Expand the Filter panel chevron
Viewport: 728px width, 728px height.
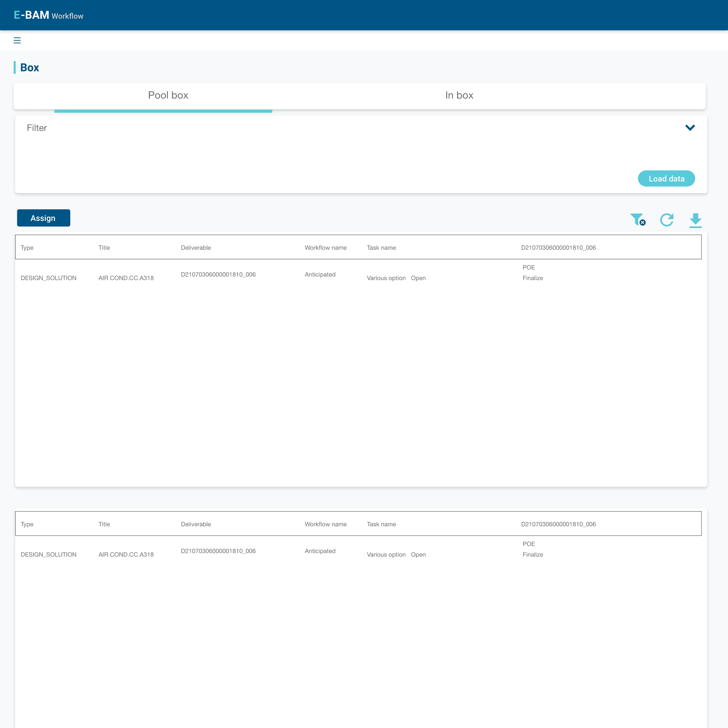690,128
